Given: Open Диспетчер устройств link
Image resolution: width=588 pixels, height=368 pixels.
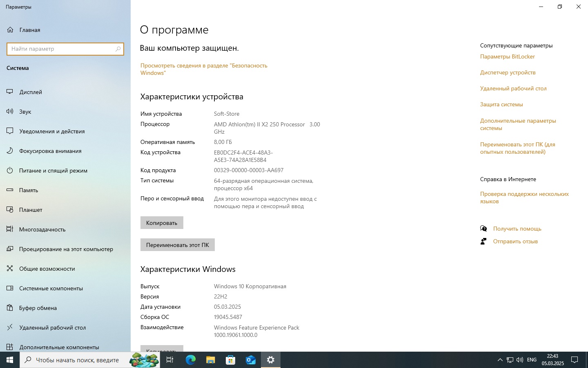Looking at the screenshot, I should click(508, 72).
